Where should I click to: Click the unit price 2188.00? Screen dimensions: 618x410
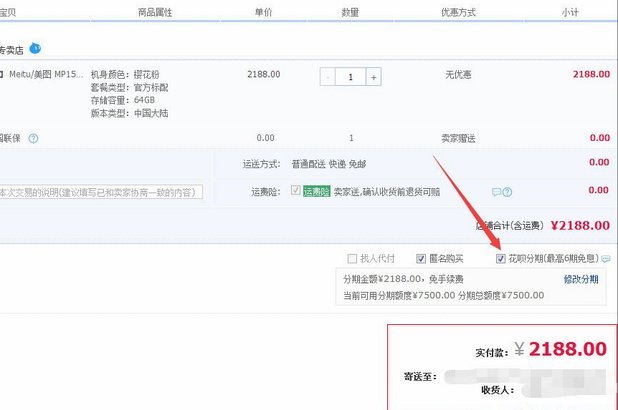tap(264, 74)
